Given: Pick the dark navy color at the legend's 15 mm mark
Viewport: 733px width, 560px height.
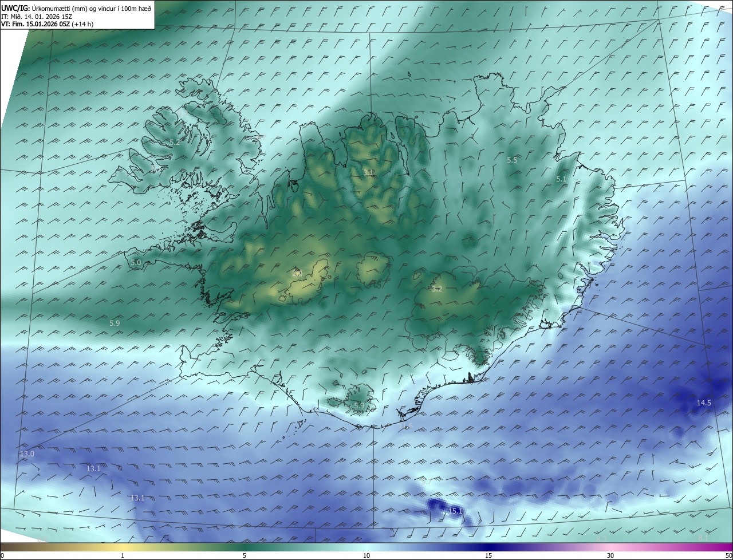Looking at the screenshot, I should click(x=488, y=547).
